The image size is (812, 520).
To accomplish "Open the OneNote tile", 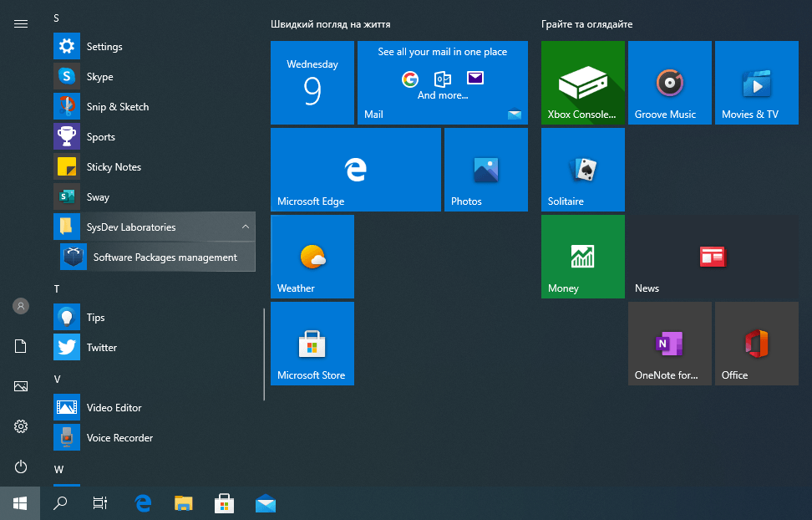I will [x=670, y=344].
